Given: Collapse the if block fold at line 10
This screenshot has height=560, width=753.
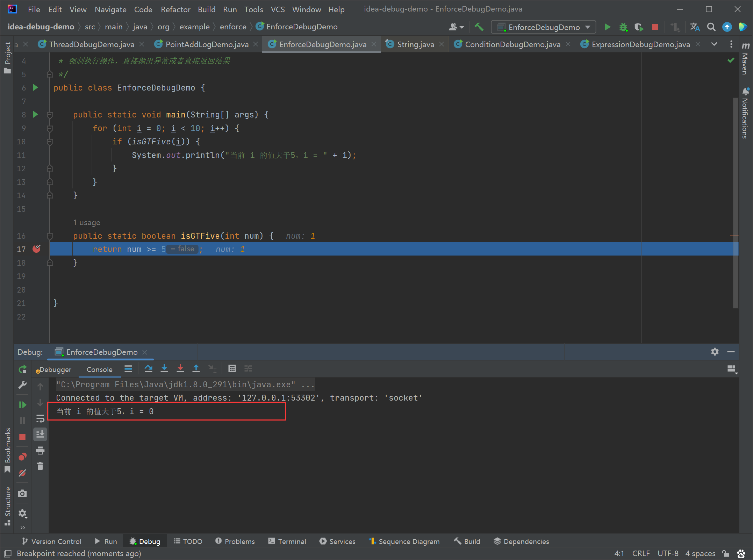Looking at the screenshot, I should point(50,142).
